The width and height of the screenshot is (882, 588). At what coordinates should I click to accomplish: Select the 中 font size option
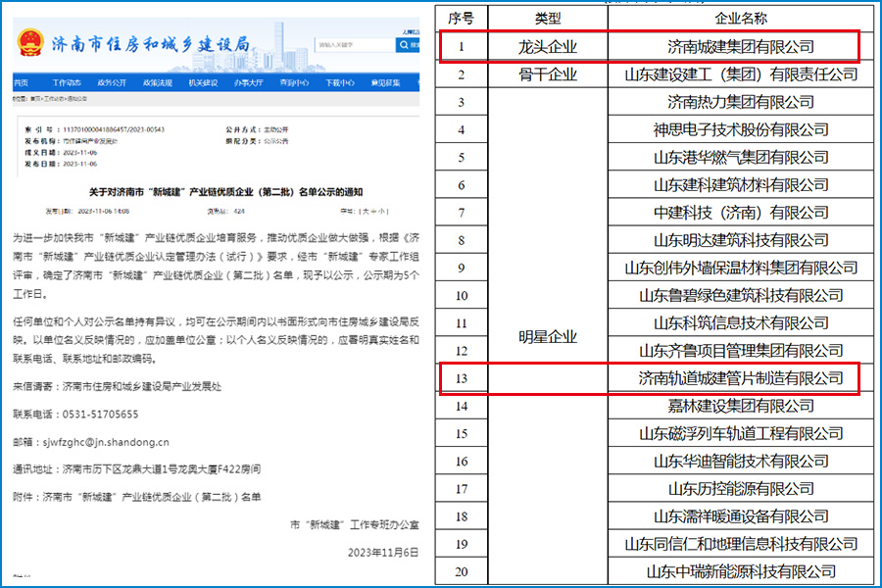pos(374,211)
